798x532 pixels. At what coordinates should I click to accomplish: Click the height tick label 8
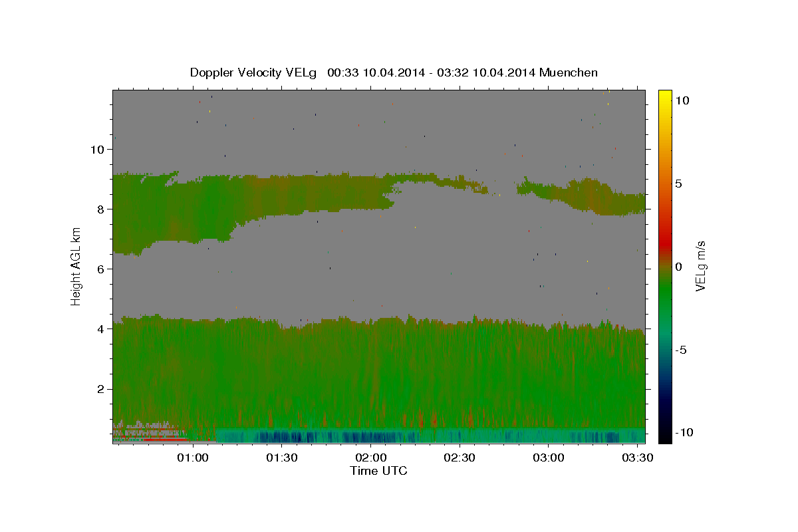pos(100,209)
